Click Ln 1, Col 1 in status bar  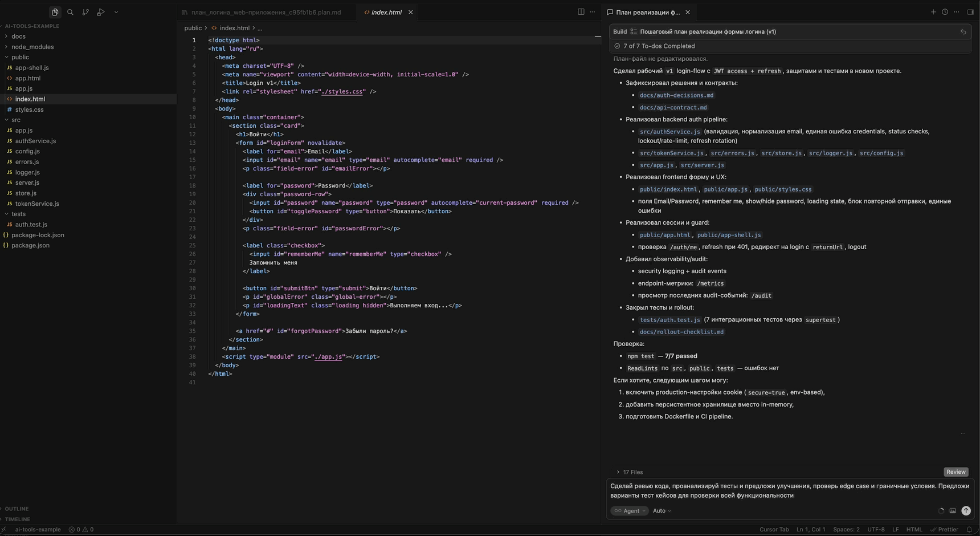[x=810, y=530]
